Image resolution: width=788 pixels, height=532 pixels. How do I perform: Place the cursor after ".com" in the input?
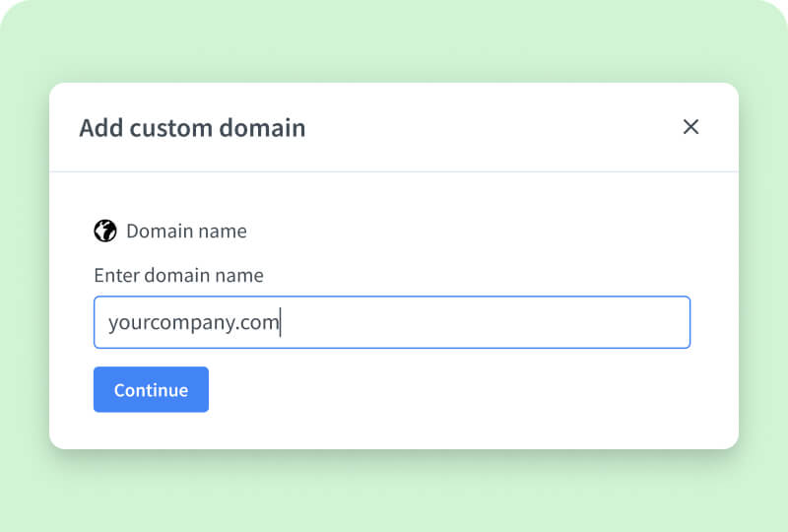[280, 322]
